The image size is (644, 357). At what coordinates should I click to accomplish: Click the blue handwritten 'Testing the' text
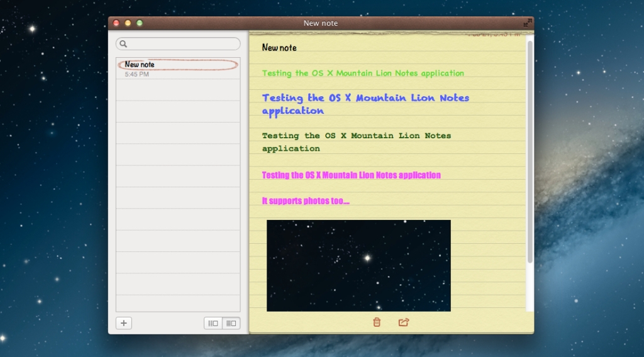click(365, 104)
